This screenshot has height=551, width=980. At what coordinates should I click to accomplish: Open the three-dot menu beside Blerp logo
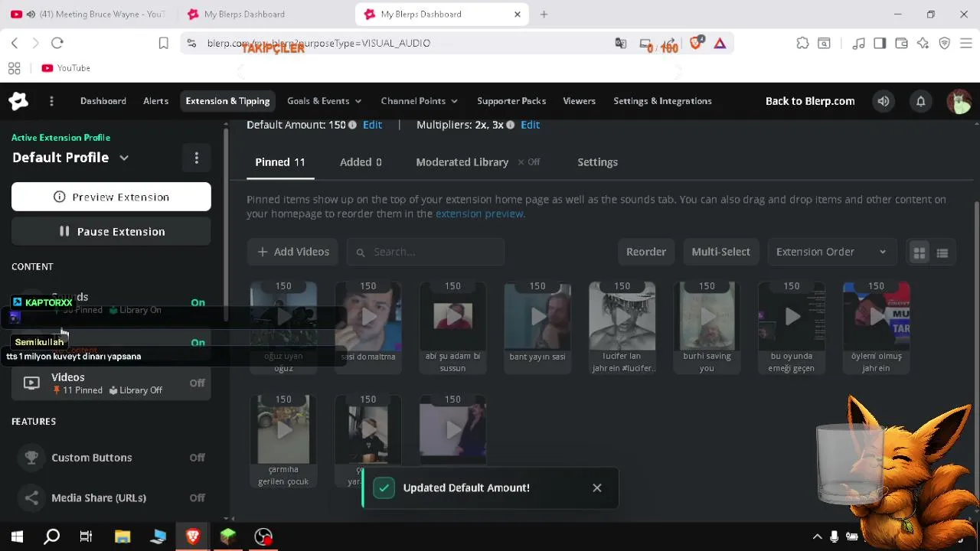pyautogui.click(x=51, y=101)
